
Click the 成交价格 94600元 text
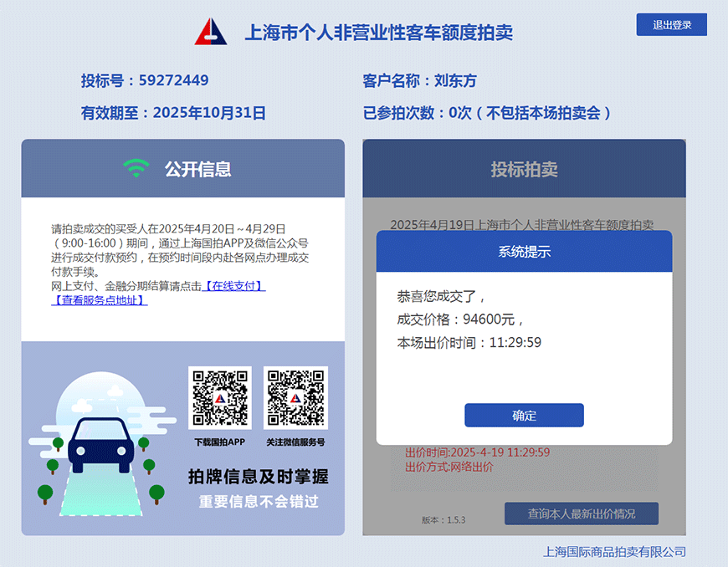(460, 319)
